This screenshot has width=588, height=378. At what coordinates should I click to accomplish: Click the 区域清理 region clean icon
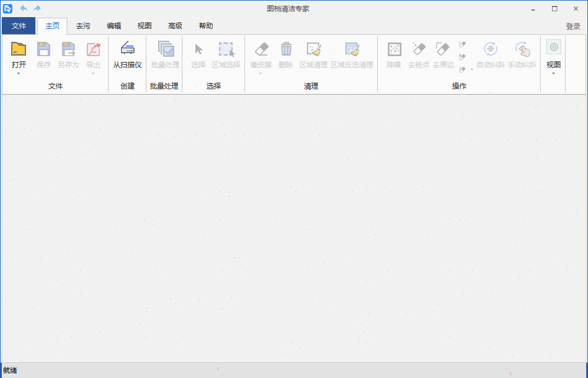pyautogui.click(x=313, y=50)
